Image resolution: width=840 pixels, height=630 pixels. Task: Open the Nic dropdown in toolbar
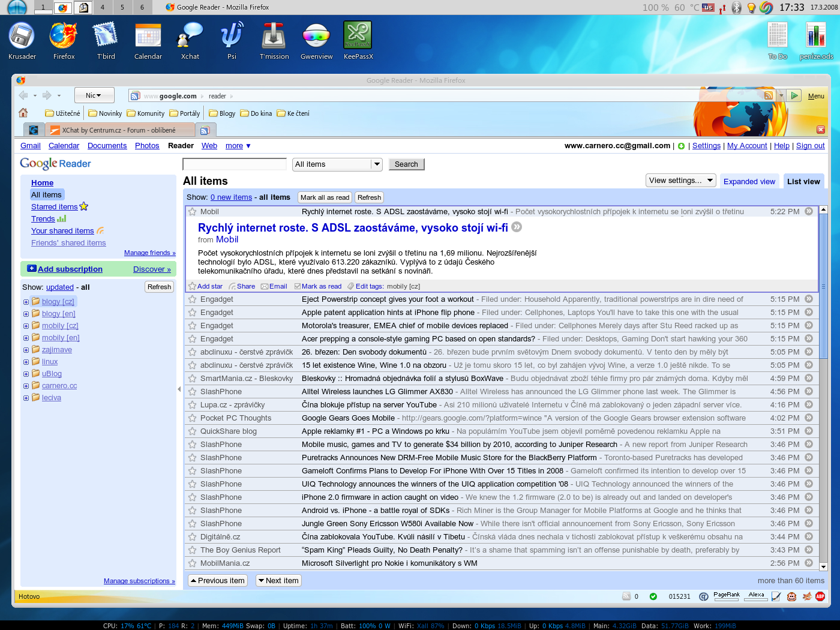pos(95,95)
